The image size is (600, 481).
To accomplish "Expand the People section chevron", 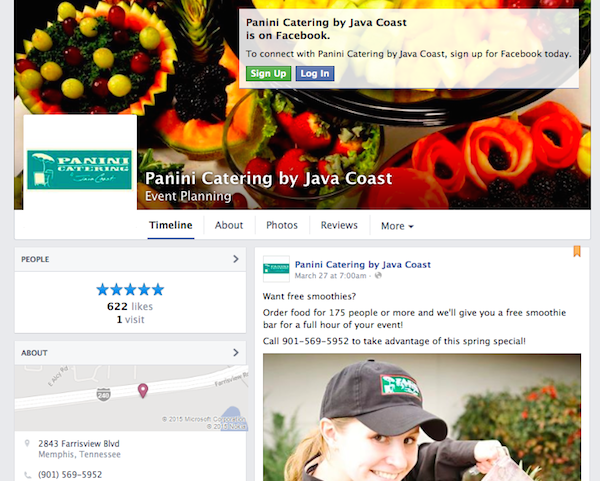I will click(x=236, y=259).
